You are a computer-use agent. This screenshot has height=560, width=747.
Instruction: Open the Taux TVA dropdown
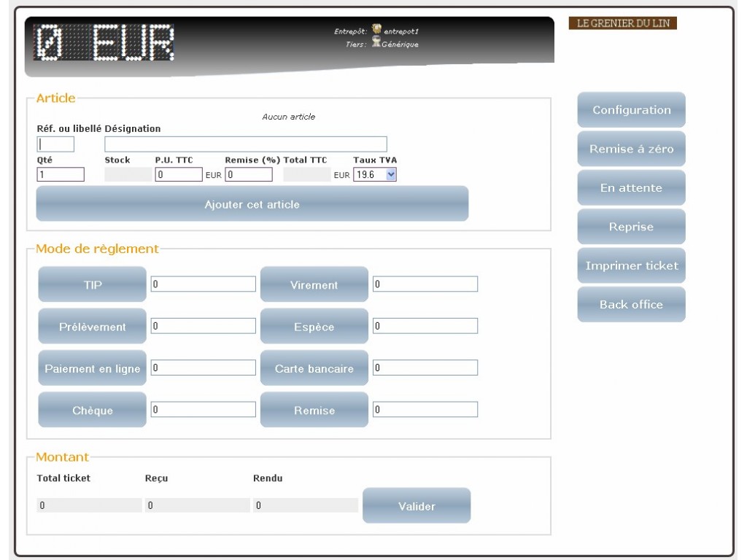(x=374, y=174)
